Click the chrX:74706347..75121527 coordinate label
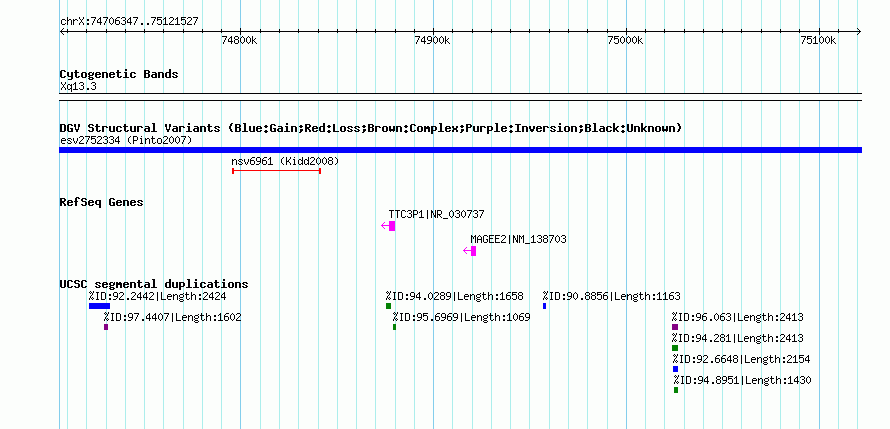890x429 pixels. [x=129, y=22]
